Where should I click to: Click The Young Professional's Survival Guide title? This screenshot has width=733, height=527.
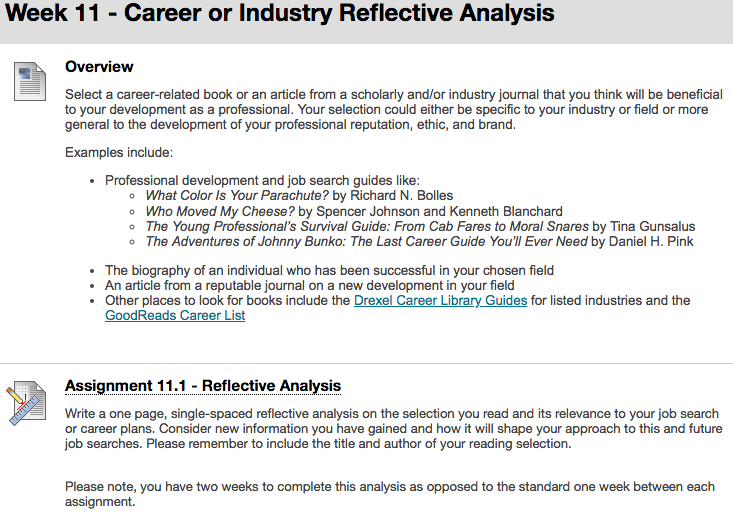[367, 226]
